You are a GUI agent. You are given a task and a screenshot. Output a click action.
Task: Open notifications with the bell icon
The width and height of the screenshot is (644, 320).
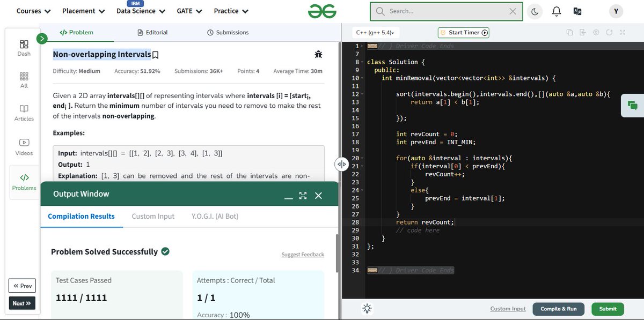556,11
